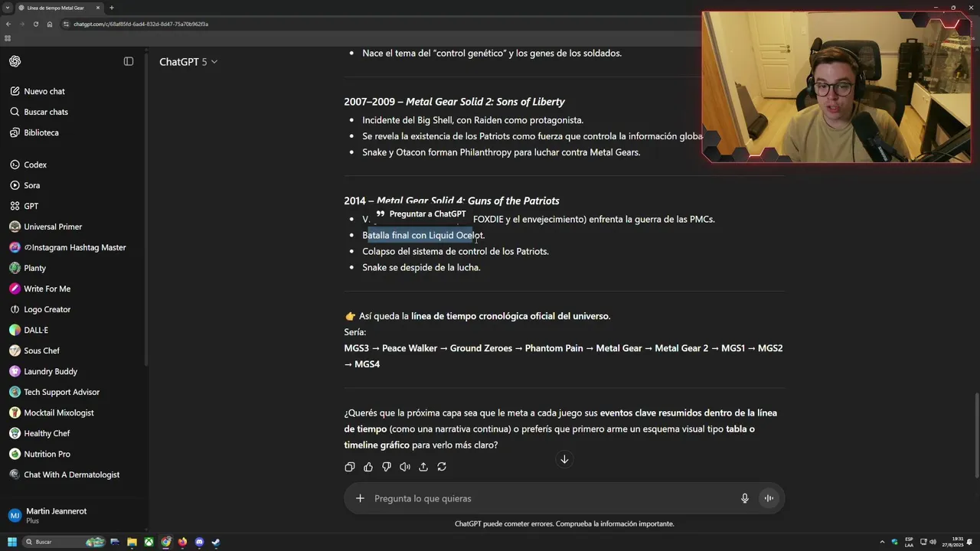The image size is (980, 551).
Task: Open the Nutrition Pro GPT
Action: (47, 454)
